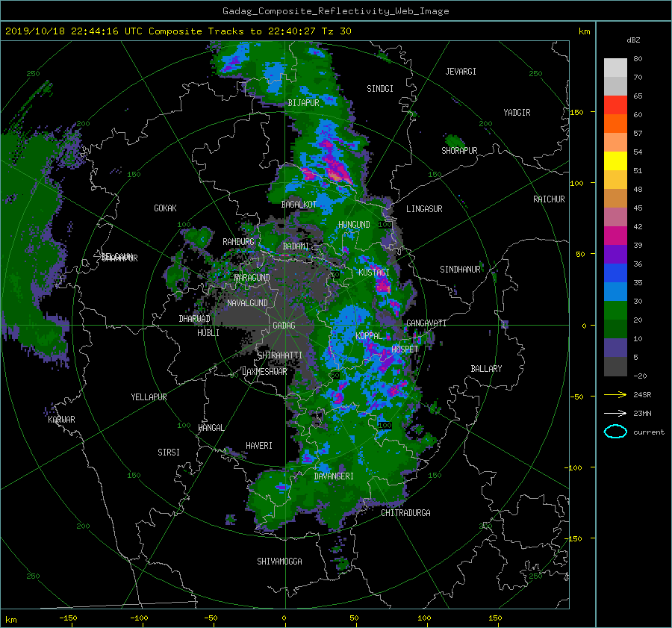Click the dBZ legend heading

coord(633,40)
